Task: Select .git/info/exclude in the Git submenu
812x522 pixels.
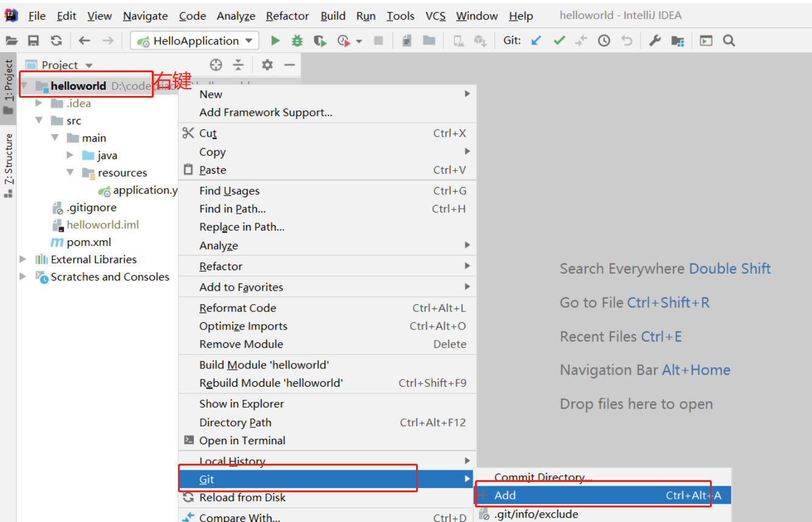Action: pos(603,514)
